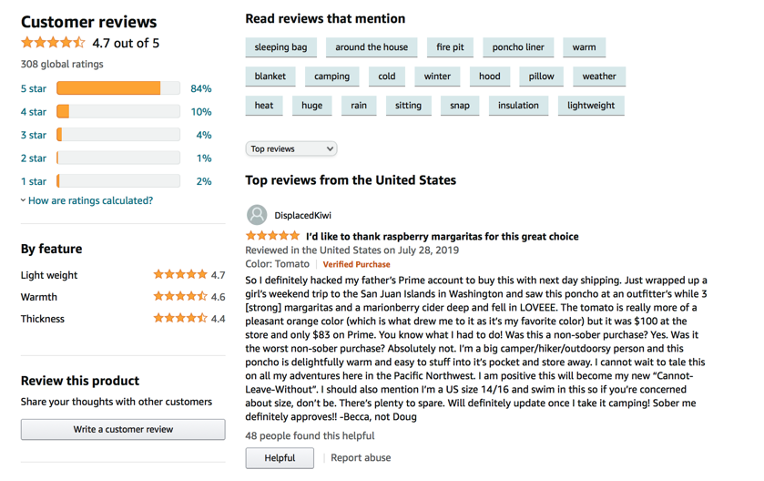This screenshot has width=764, height=481.
Task: Click the Report abuse link
Action: [x=361, y=458]
